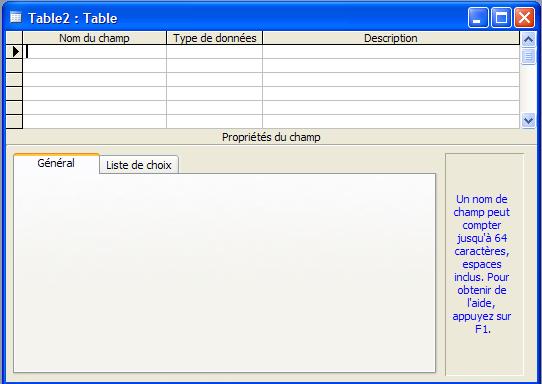The image size is (542, 384).
Task: Select the Nom du champ column header
Action: coord(95,38)
